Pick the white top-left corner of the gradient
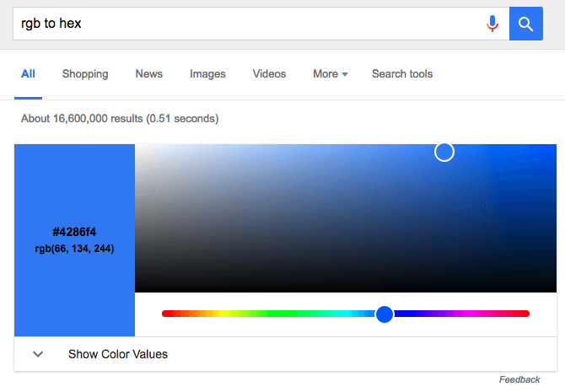Image resolution: width=565 pixels, height=392 pixels. [137, 147]
